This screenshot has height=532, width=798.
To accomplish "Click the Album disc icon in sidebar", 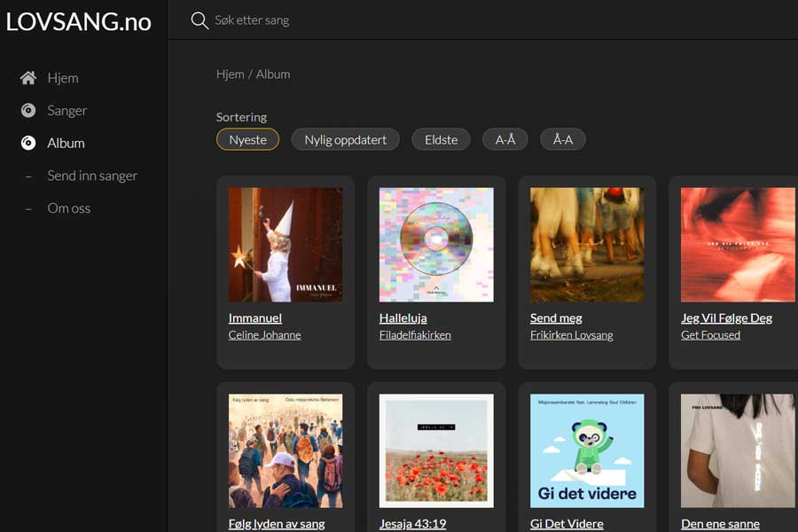I will click(28, 143).
